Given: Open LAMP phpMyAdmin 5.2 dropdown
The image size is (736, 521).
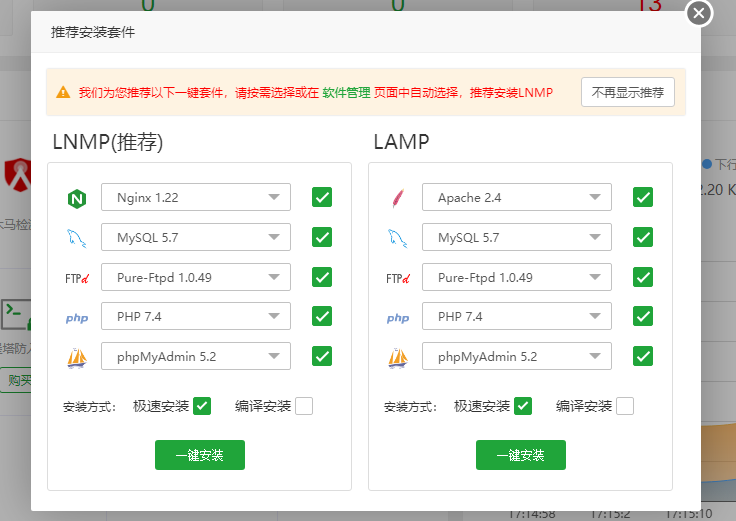Looking at the screenshot, I should [517, 356].
